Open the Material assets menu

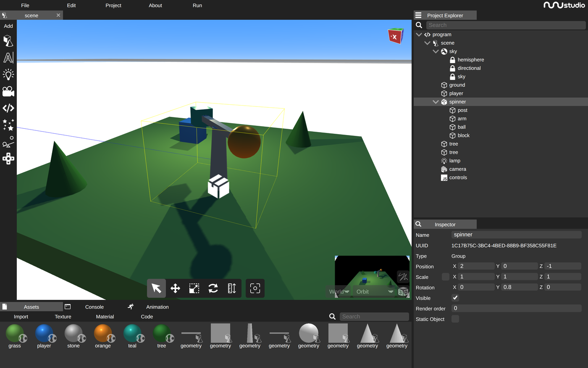coord(105,317)
